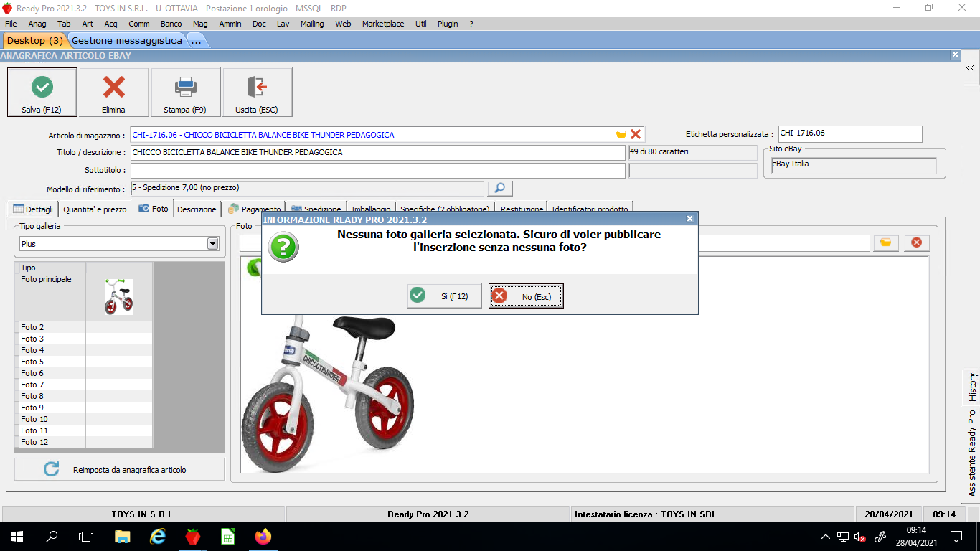980x551 pixels.
Task: Select the Foto 9 row
Action: pos(83,408)
